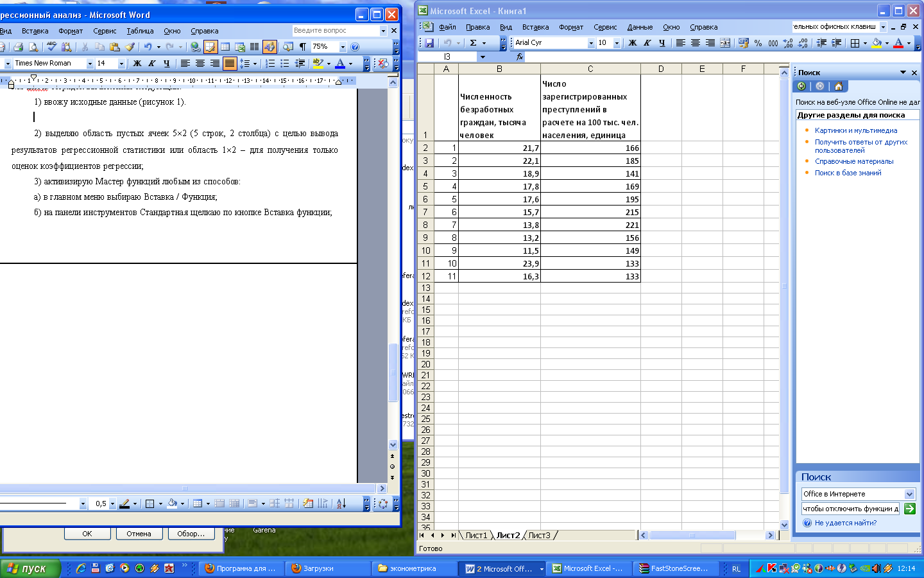924x578 pixels.
Task: Open Excel Borders dropdown arrow
Action: (x=865, y=43)
